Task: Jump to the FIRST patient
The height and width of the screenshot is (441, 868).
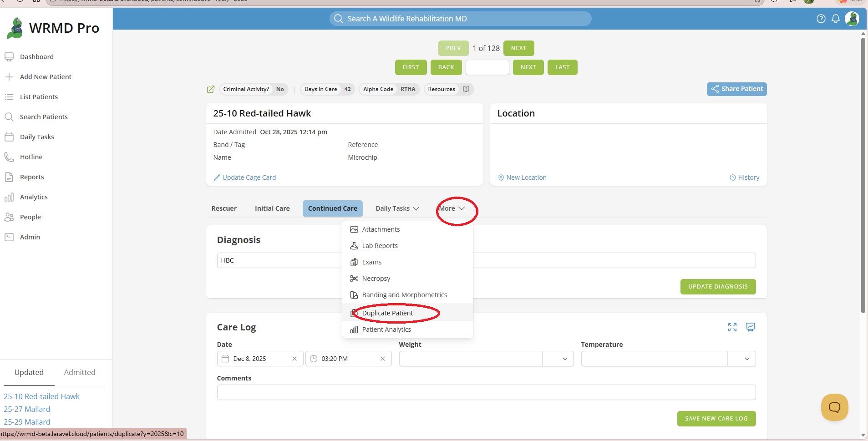Action: [x=411, y=67]
